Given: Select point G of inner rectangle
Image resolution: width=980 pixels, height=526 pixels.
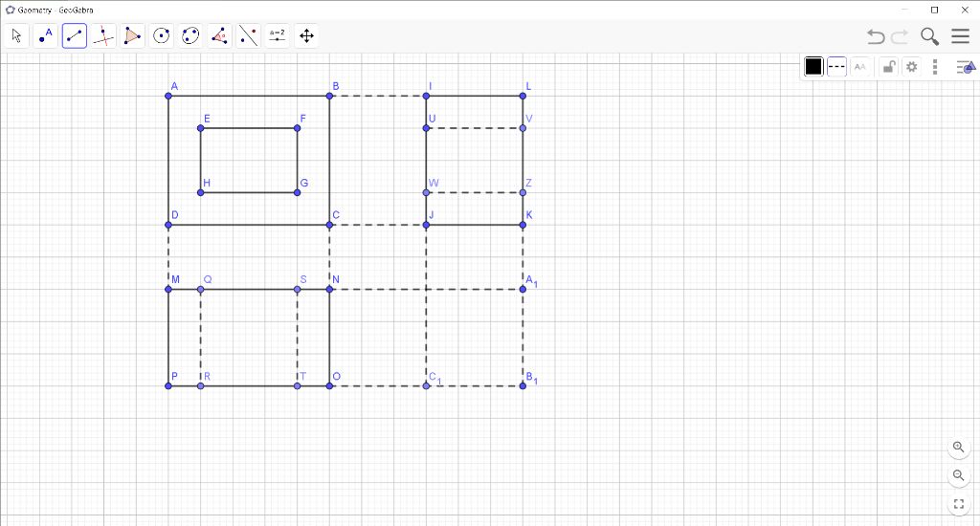Looking at the screenshot, I should (x=297, y=192).
